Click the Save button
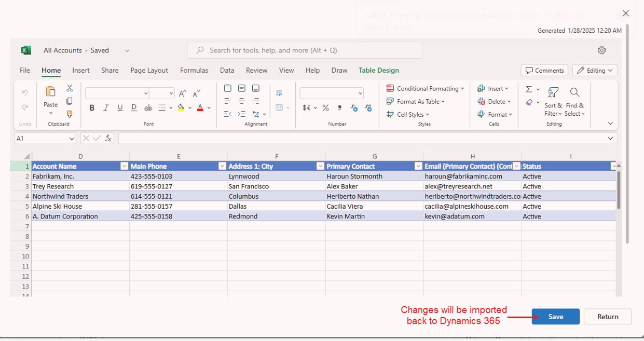The width and height of the screenshot is (644, 341). [555, 316]
